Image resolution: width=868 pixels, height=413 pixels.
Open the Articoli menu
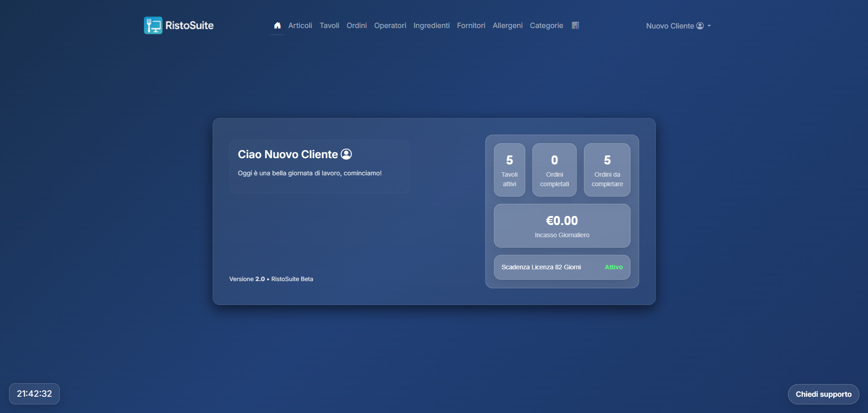300,26
